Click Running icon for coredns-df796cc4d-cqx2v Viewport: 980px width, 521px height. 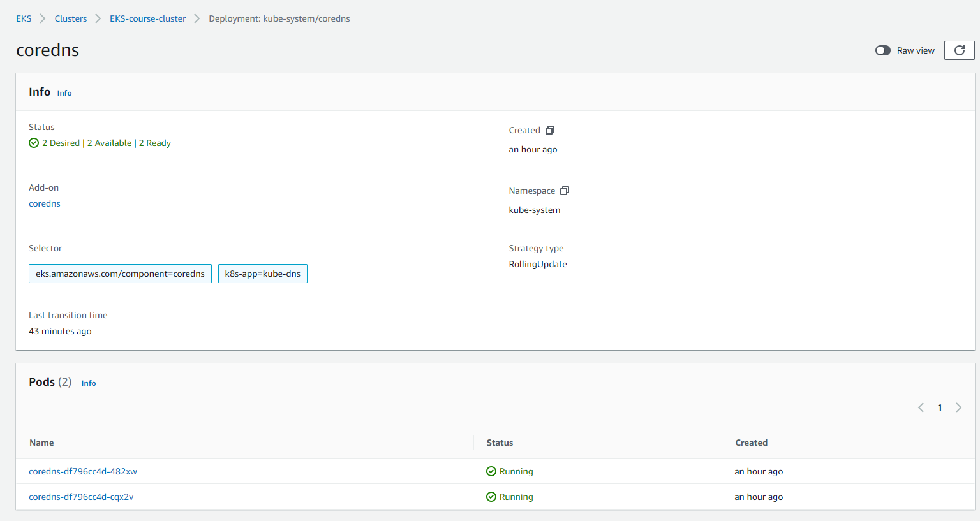pos(491,497)
